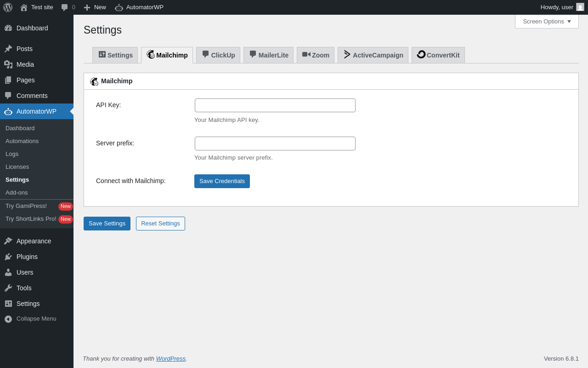The width and height of the screenshot is (588, 368).
Task: Click the Save Credentials button
Action: point(222,181)
